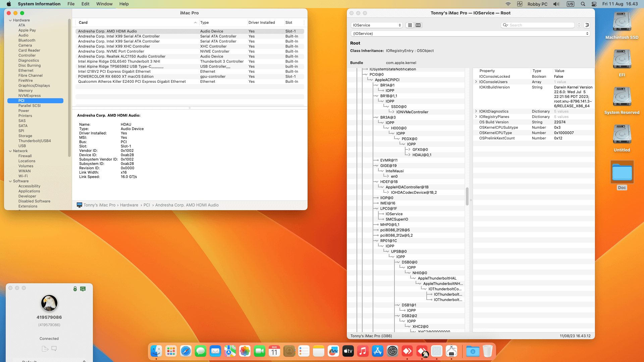Open Control Center from menu bar
The width and height of the screenshot is (644, 362).
(x=594, y=4)
